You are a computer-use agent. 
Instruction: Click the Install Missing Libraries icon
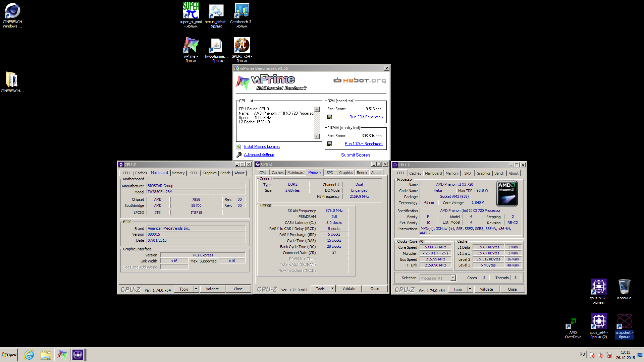(x=239, y=147)
